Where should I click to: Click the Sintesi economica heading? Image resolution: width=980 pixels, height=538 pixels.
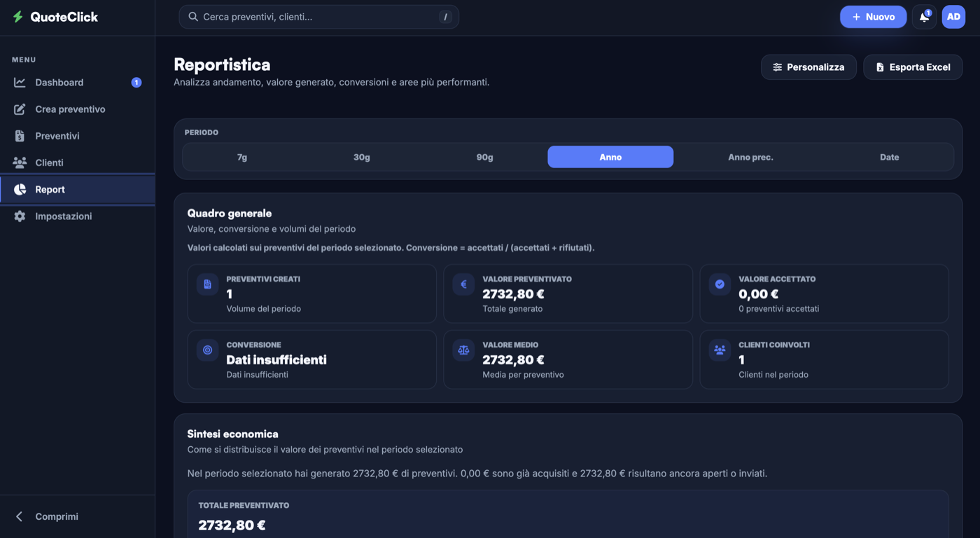point(232,434)
